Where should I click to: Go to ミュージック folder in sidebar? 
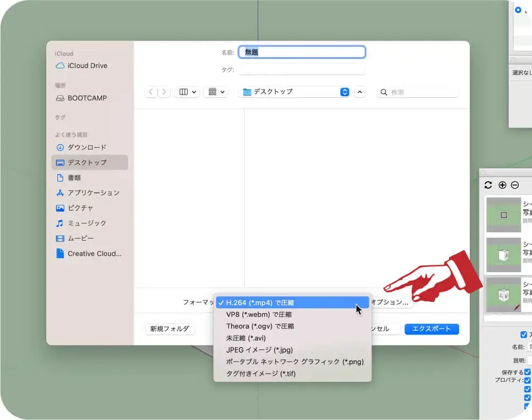(87, 223)
